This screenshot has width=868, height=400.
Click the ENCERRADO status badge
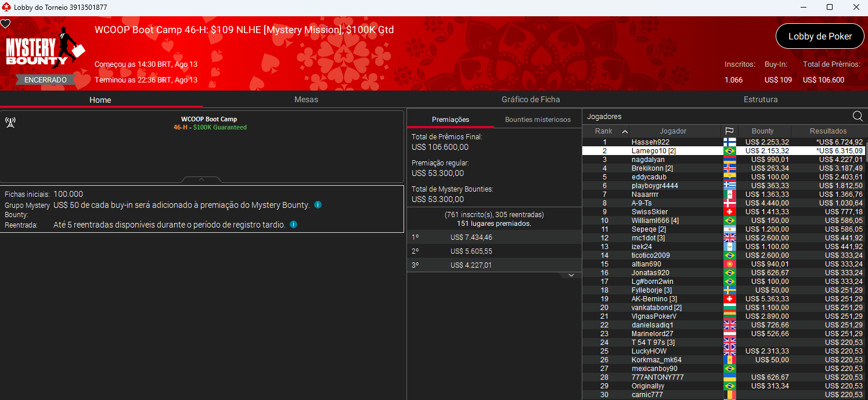[45, 80]
